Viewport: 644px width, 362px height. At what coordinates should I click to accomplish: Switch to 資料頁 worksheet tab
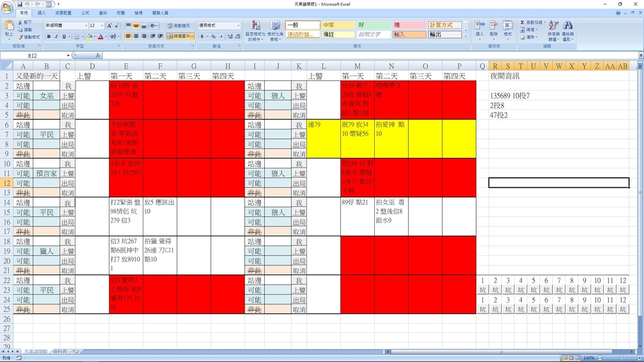[x=60, y=352]
